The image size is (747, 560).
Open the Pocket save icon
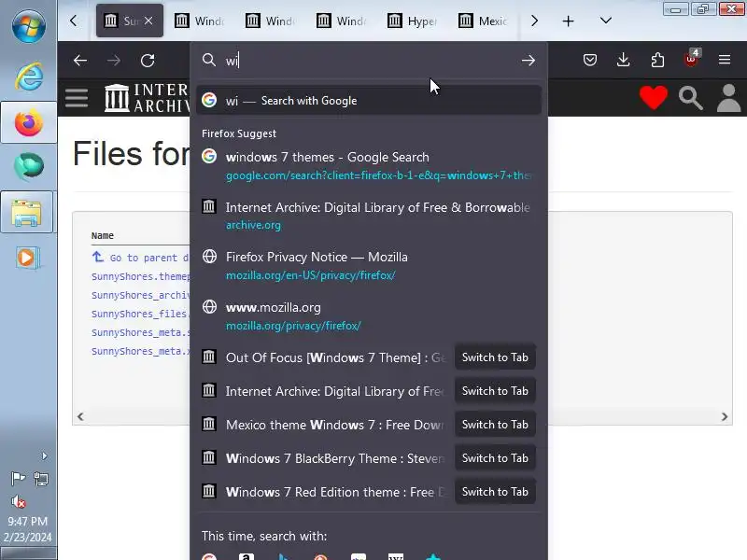tap(590, 60)
